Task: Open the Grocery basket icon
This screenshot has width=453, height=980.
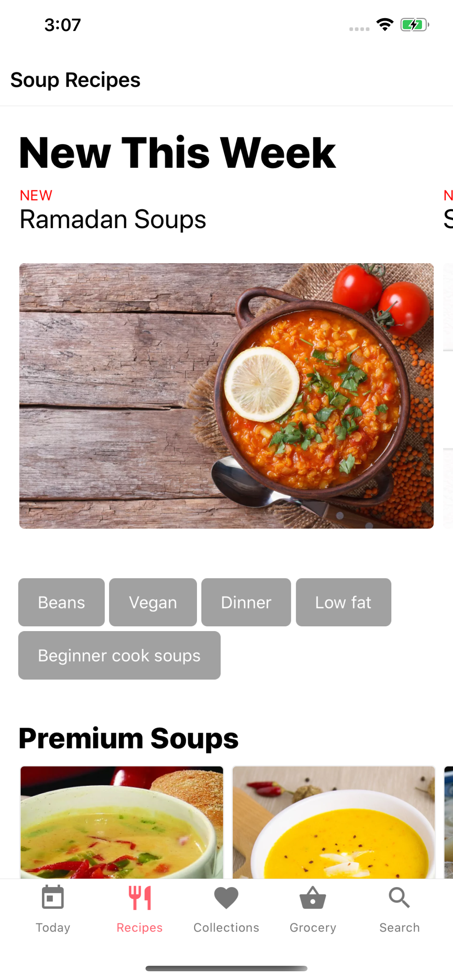Action: point(313,898)
